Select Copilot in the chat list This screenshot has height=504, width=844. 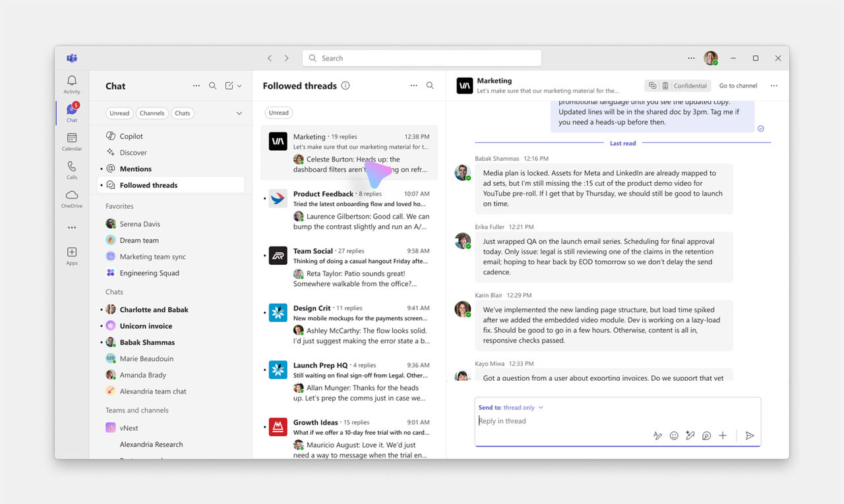[131, 136]
